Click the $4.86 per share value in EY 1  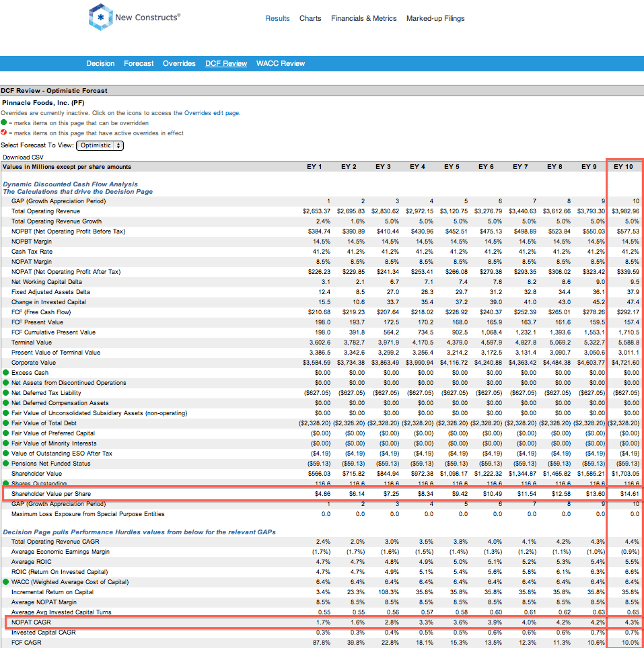pyautogui.click(x=322, y=494)
